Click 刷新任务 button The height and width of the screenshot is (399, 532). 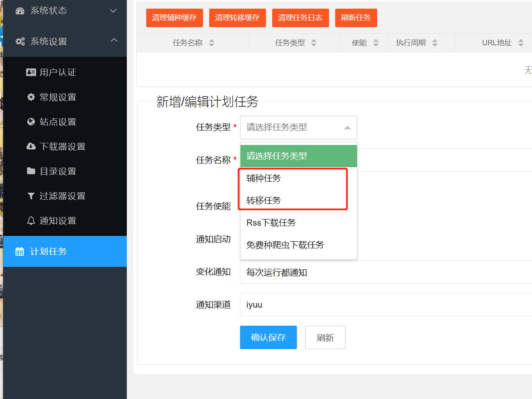tap(356, 18)
